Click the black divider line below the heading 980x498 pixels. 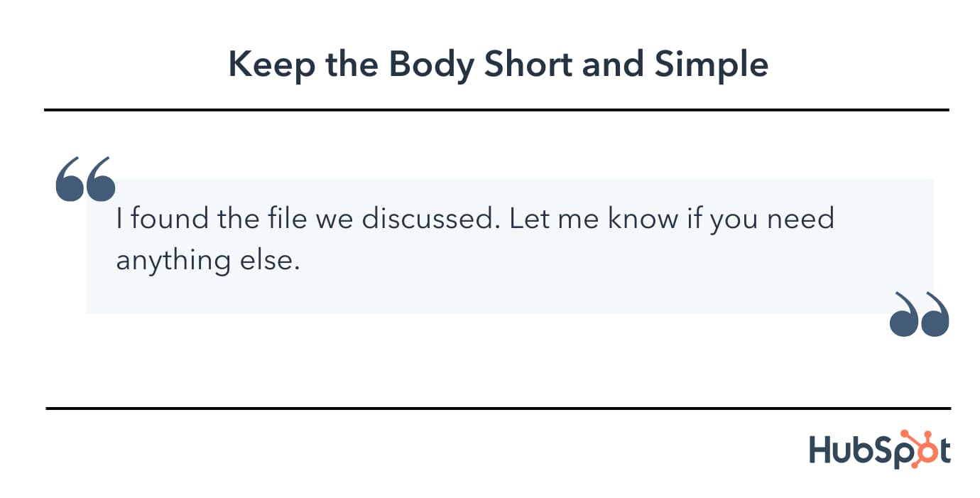tap(496, 110)
